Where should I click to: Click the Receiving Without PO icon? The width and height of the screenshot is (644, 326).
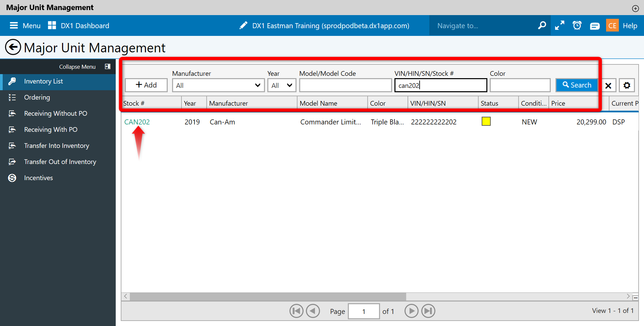pyautogui.click(x=12, y=113)
